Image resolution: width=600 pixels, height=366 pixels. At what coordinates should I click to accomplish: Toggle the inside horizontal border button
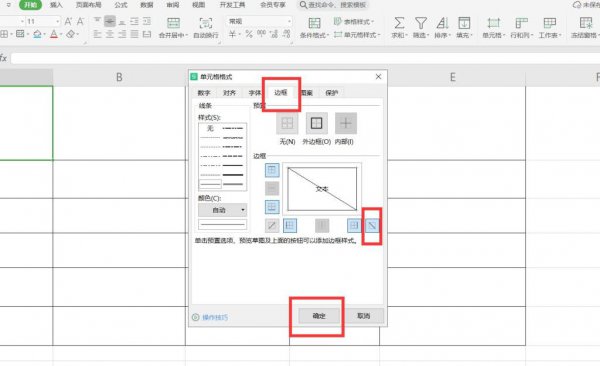click(272, 188)
